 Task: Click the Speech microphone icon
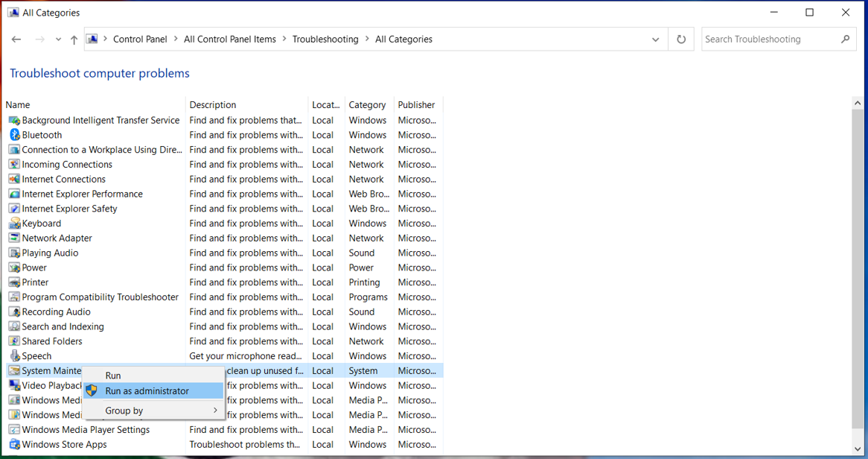(15, 356)
